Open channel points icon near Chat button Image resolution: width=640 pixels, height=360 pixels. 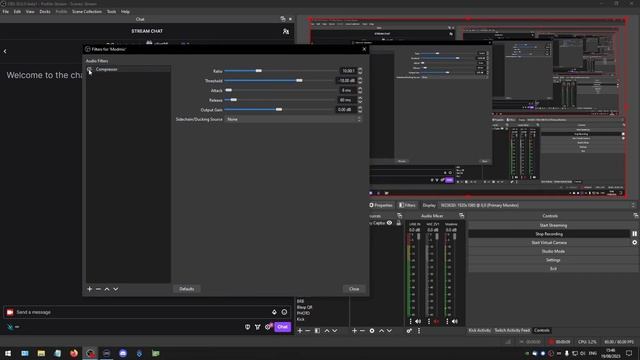tap(258, 327)
